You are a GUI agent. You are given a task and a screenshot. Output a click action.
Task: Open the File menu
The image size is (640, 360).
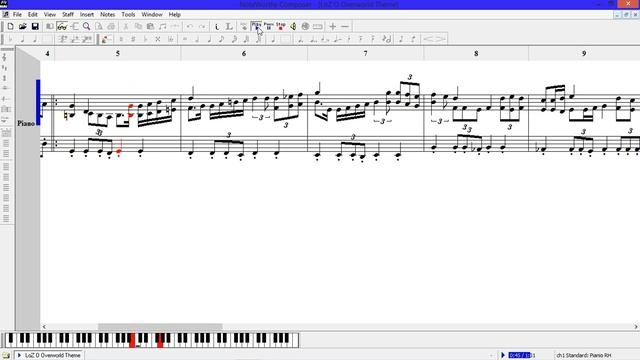(x=18, y=14)
